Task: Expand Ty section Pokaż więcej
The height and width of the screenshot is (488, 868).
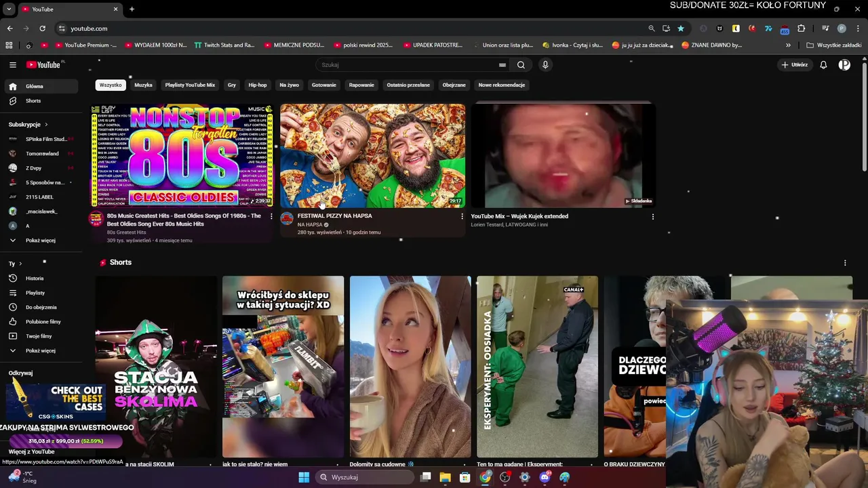Action: (x=42, y=351)
